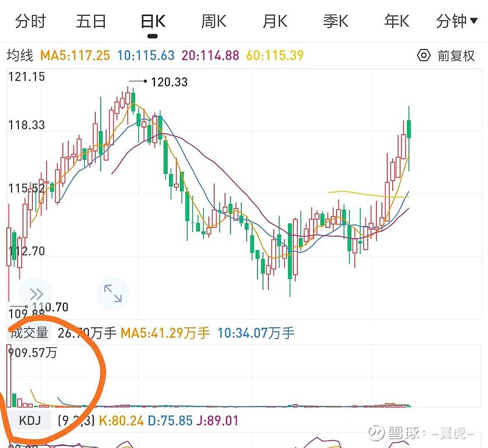Tap the 成交量 volume indicator label
The image size is (488, 448).
28,333
